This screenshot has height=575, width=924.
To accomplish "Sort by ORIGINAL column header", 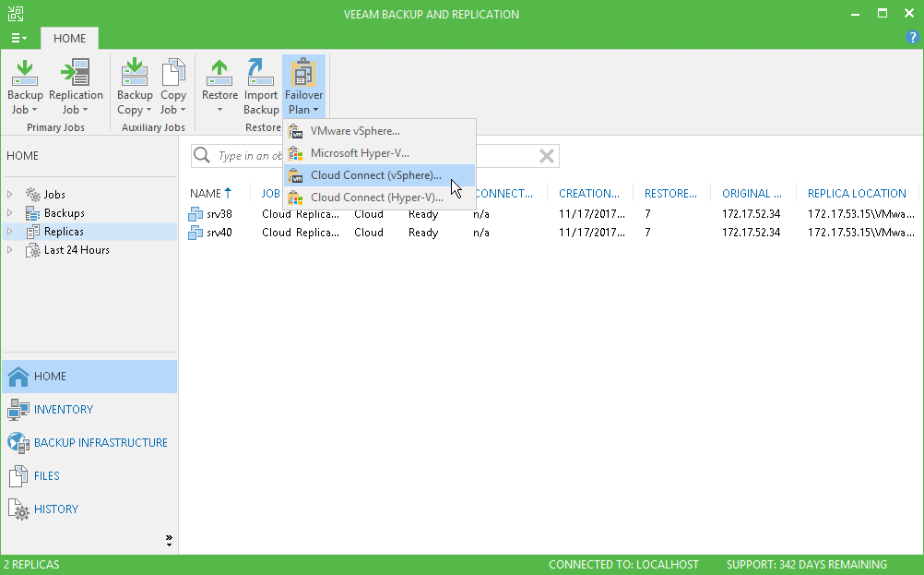I will click(x=753, y=194).
